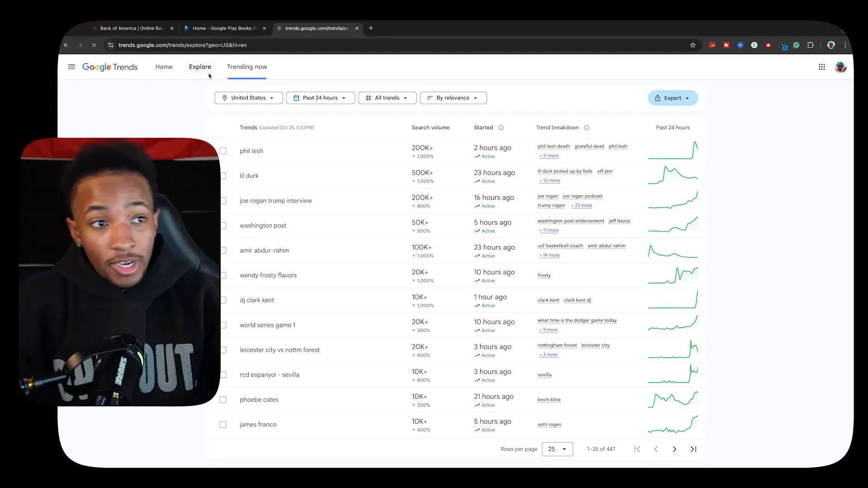
Task: Go to the Home tab
Action: pyautogui.click(x=164, y=67)
